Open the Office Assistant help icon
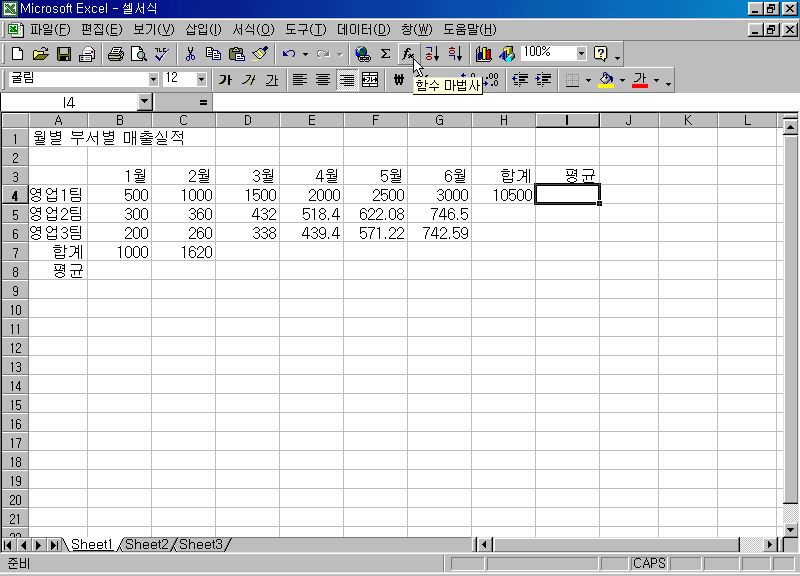The height and width of the screenshot is (576, 800). [x=601, y=54]
